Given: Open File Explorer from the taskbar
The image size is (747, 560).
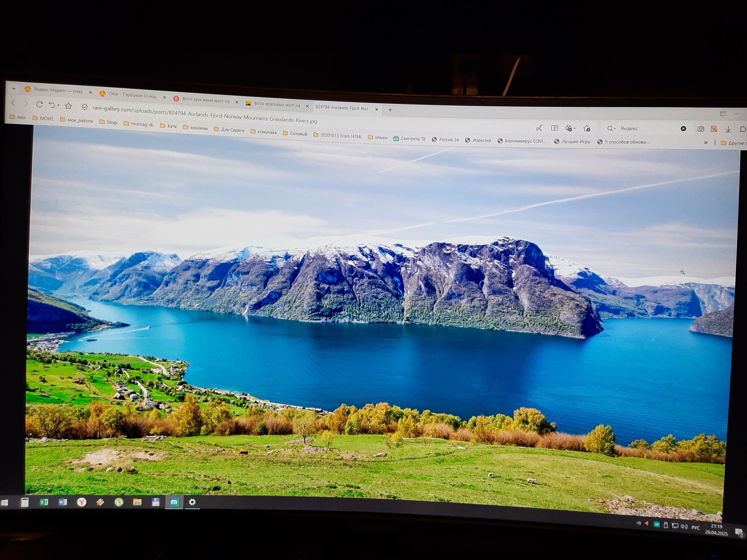Looking at the screenshot, I should pos(137,502).
